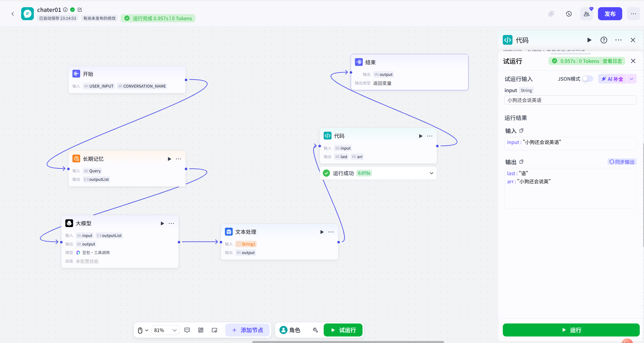Open the comment icon in bottom toolbar

coord(187,330)
